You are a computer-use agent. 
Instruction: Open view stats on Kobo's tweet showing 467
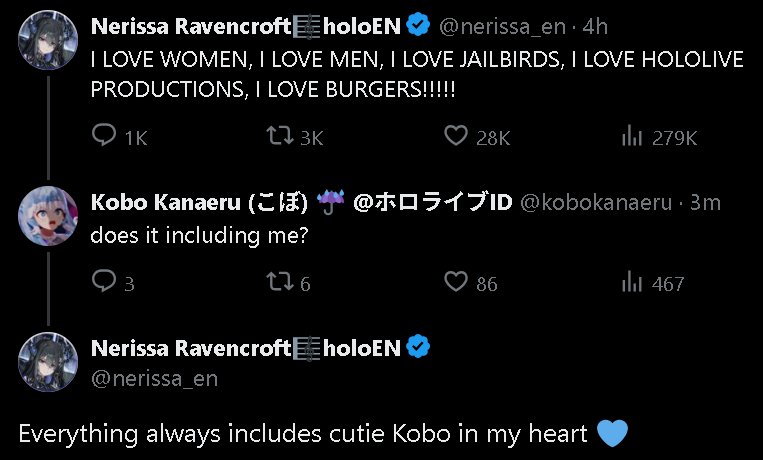coord(632,282)
